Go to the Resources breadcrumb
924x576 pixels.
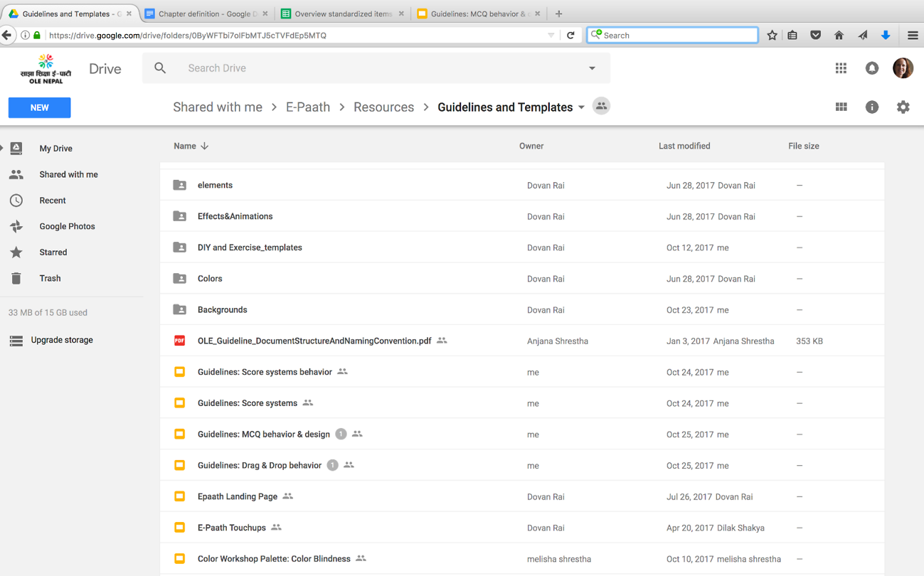(x=383, y=107)
